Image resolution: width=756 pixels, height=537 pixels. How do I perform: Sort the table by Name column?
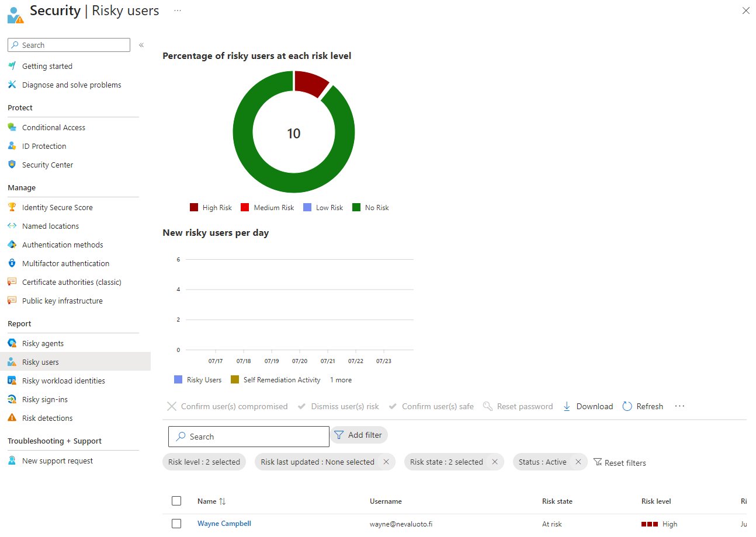pyautogui.click(x=211, y=501)
